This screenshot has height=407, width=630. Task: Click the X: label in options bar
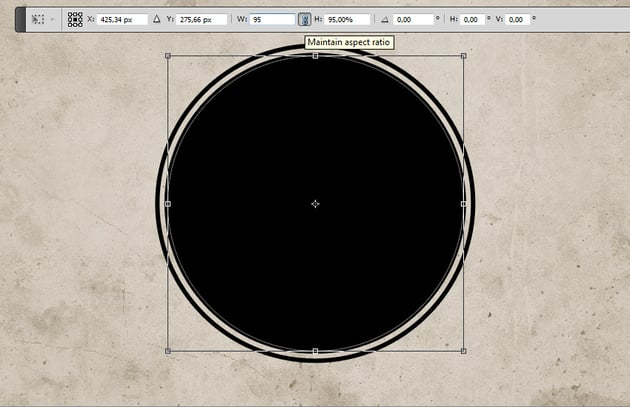(x=91, y=19)
